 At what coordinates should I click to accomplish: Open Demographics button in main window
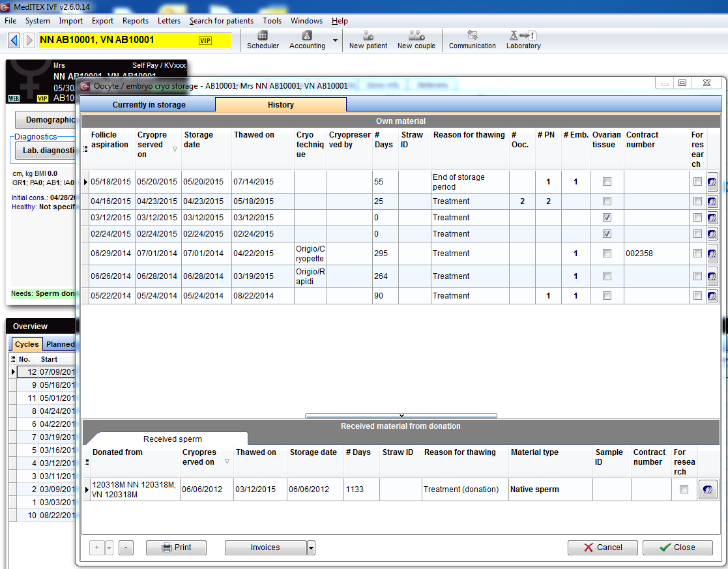coord(46,120)
